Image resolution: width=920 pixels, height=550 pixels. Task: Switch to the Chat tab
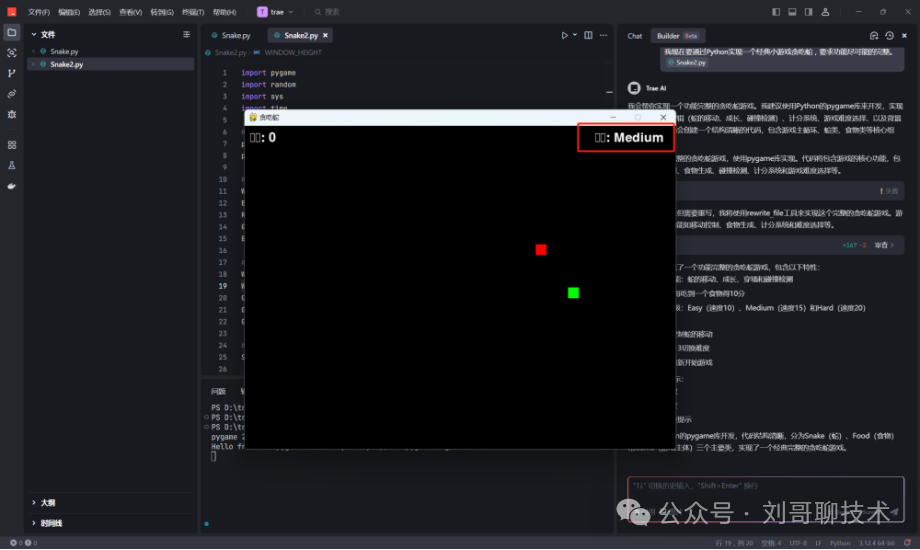point(634,35)
